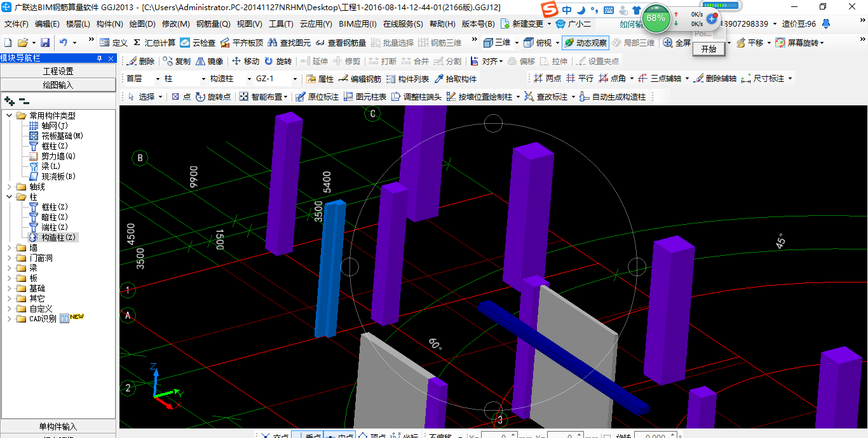Select the 镜像 mirror tool
This screenshot has height=438, width=868.
pos(210,61)
